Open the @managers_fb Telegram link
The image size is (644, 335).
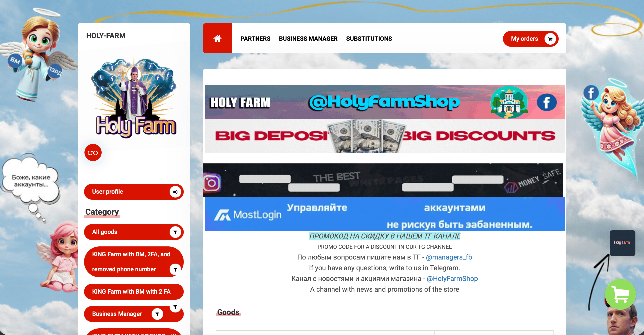[x=449, y=257]
